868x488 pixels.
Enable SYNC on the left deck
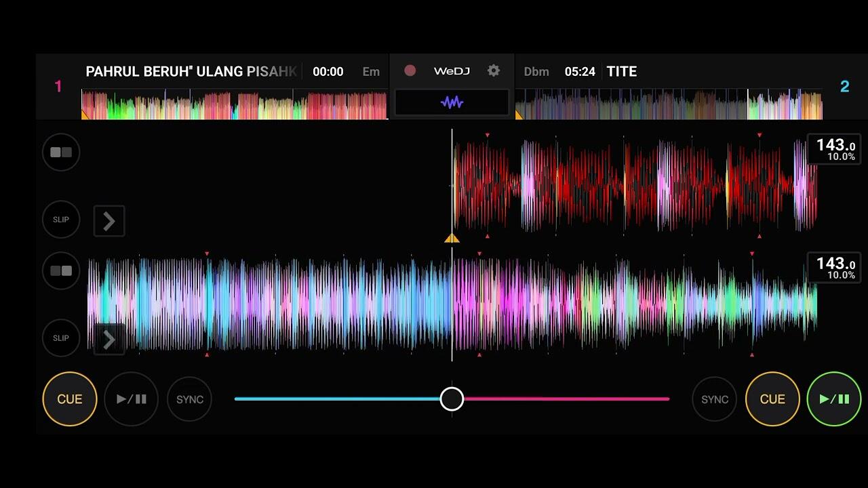[190, 399]
